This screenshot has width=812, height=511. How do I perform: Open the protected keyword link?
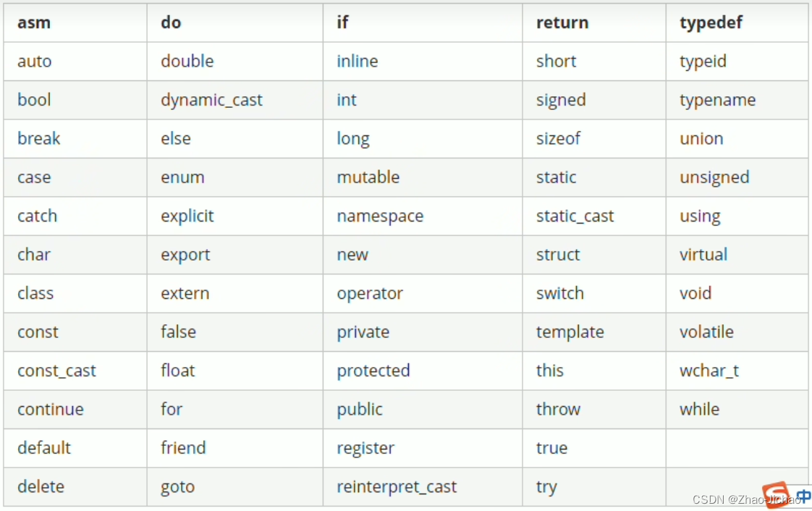(373, 371)
